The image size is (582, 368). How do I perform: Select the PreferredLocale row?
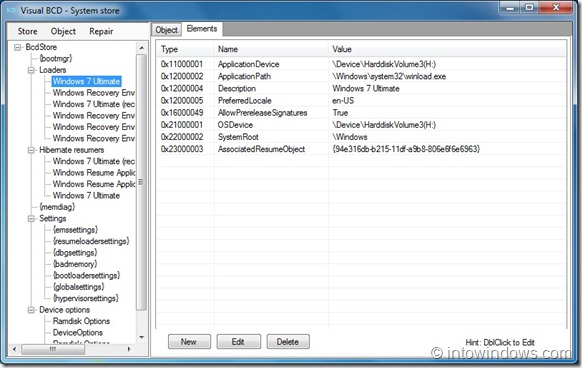pos(362,101)
